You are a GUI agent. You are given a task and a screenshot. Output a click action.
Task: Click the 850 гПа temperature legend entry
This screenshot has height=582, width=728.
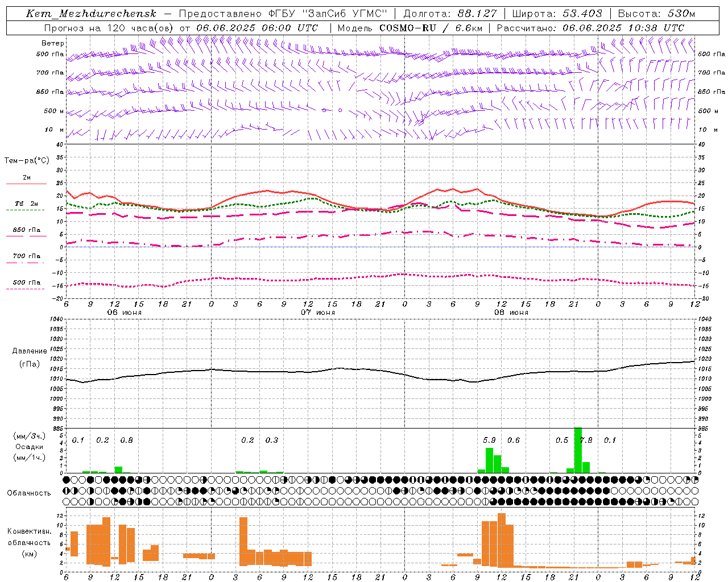click(x=27, y=230)
